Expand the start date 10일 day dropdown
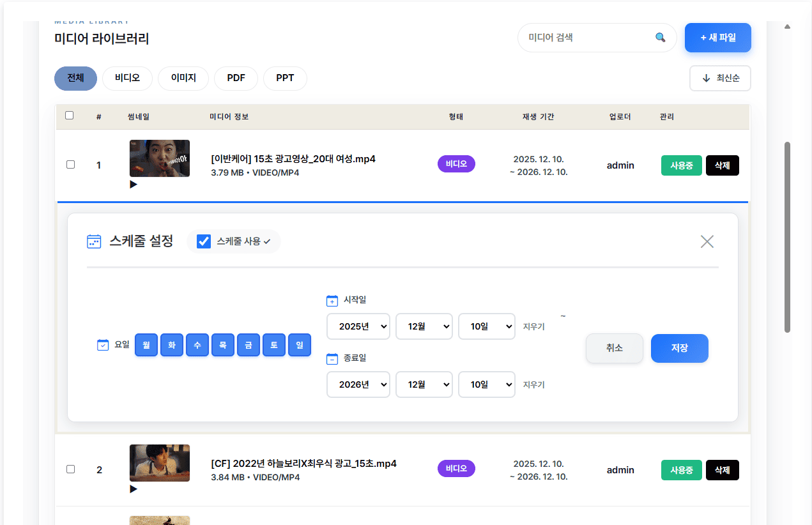The image size is (812, 525). (486, 326)
